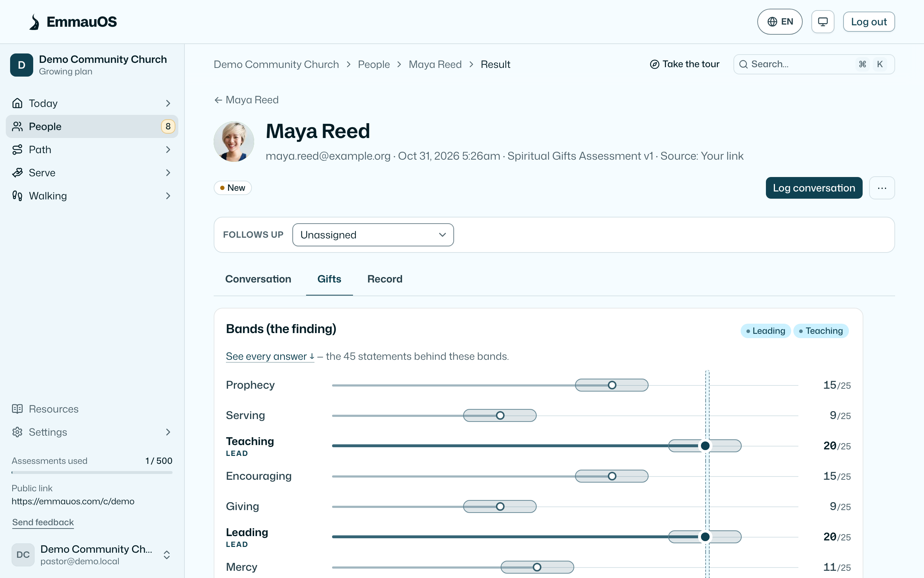
Task: Click in the Search input field
Action: point(814,64)
